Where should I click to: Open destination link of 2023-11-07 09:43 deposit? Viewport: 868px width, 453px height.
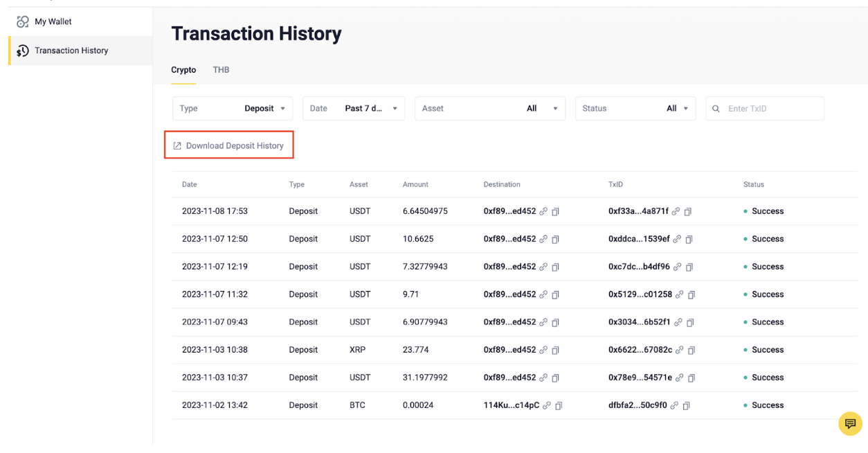[x=544, y=323]
